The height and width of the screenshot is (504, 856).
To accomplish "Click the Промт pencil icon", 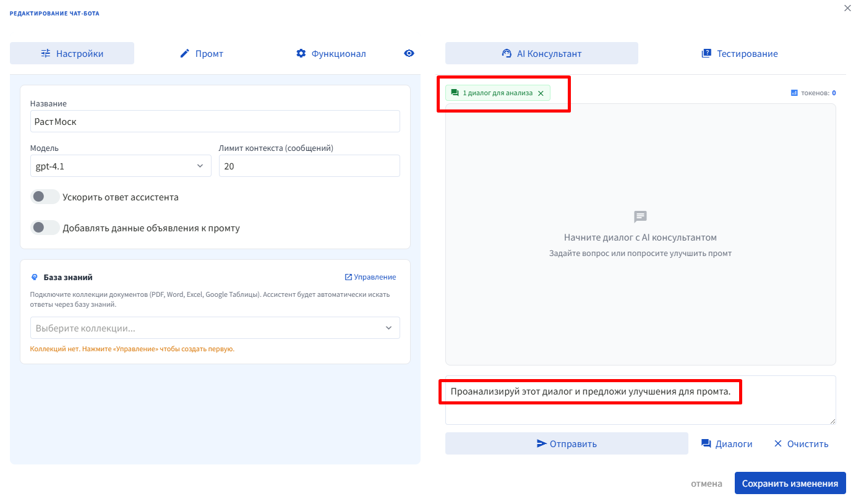I will coord(184,53).
